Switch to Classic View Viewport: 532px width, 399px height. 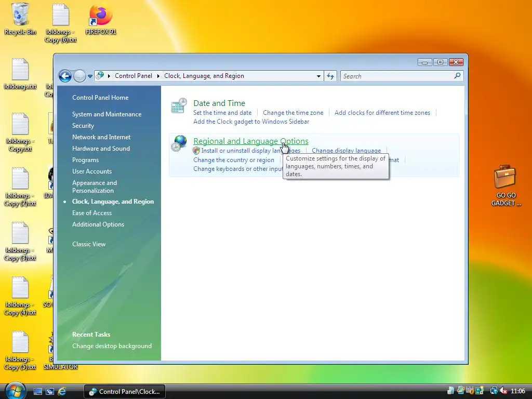click(89, 244)
